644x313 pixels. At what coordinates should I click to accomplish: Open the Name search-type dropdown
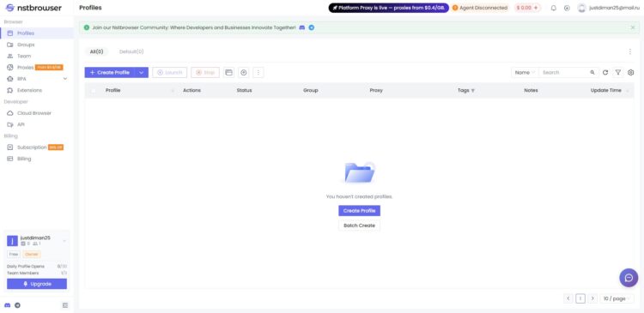point(525,73)
